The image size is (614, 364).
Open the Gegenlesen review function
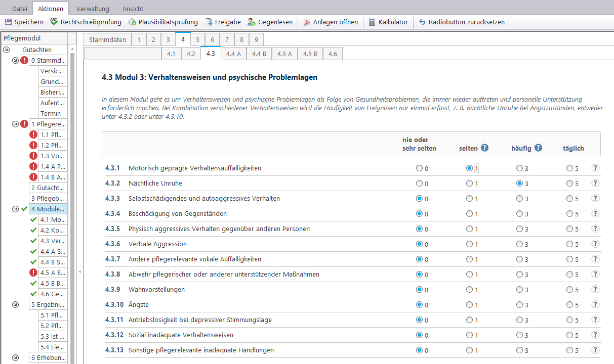pyautogui.click(x=270, y=22)
